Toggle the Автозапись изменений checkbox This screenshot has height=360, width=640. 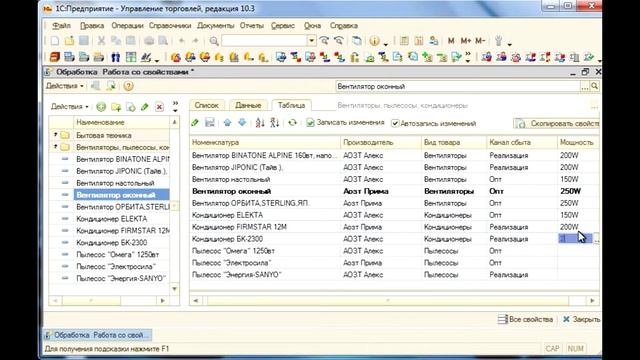pyautogui.click(x=395, y=123)
